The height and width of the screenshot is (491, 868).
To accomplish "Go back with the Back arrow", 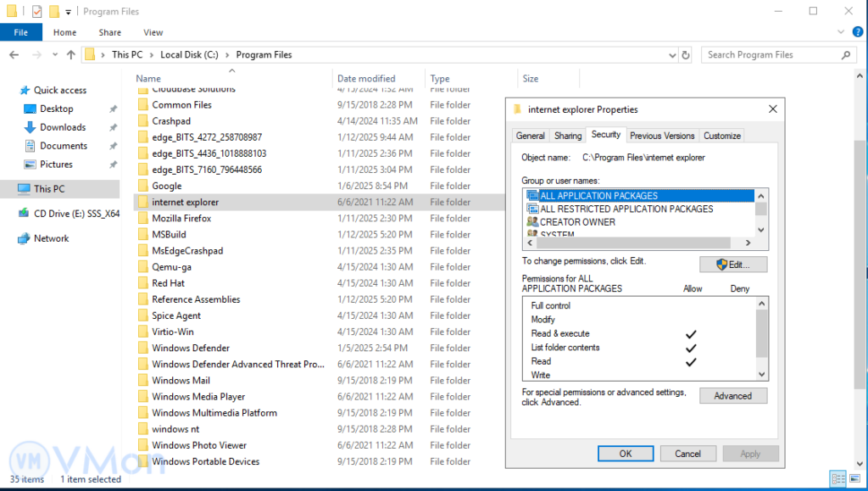I will (14, 55).
